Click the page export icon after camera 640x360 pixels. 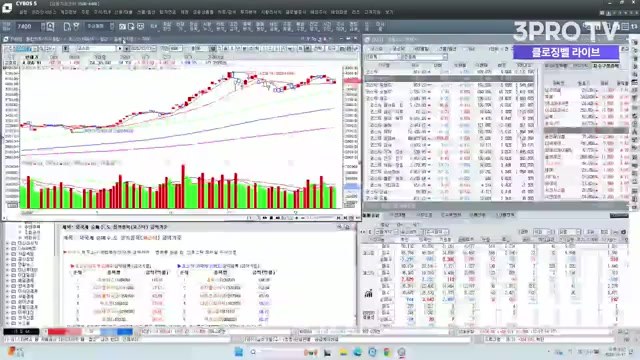click(131, 27)
